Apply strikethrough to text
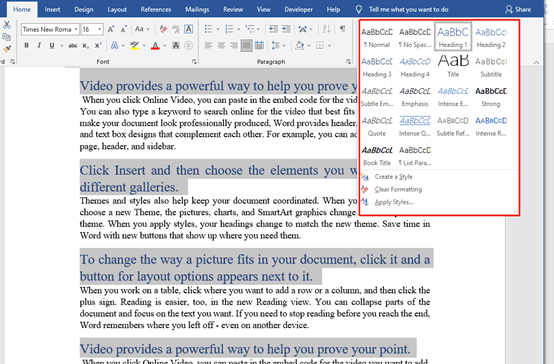554x364 pixels. point(73,45)
